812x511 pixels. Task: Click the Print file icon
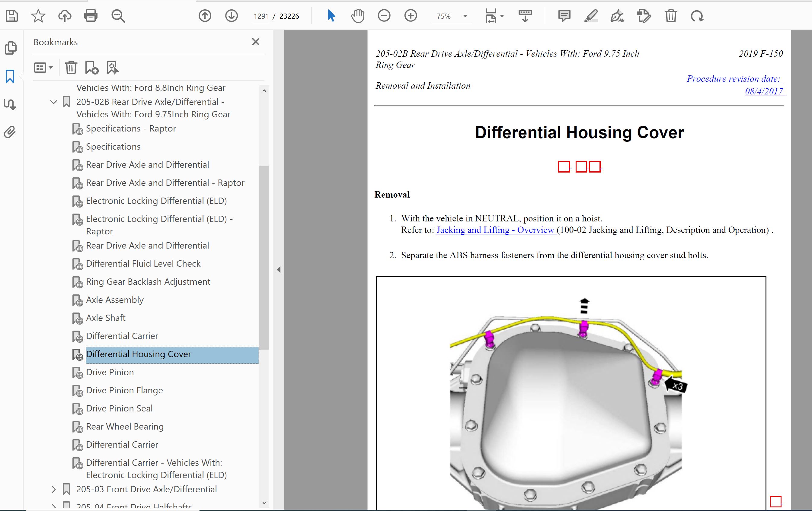[x=91, y=16]
